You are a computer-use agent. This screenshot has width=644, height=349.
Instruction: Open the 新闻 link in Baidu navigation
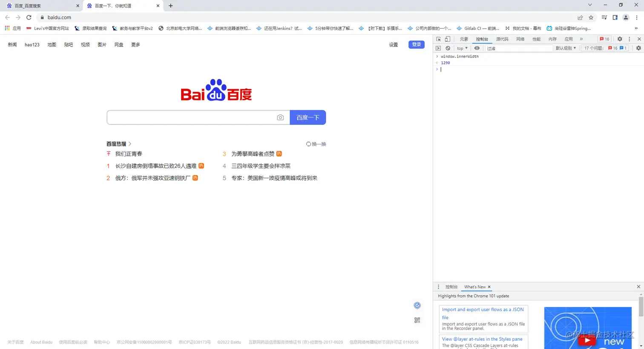(x=12, y=45)
